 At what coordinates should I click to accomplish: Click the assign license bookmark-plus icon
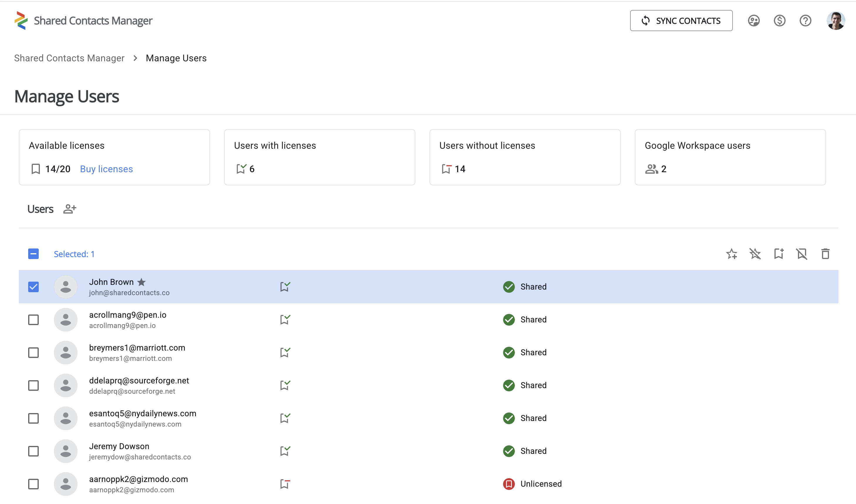pos(779,254)
